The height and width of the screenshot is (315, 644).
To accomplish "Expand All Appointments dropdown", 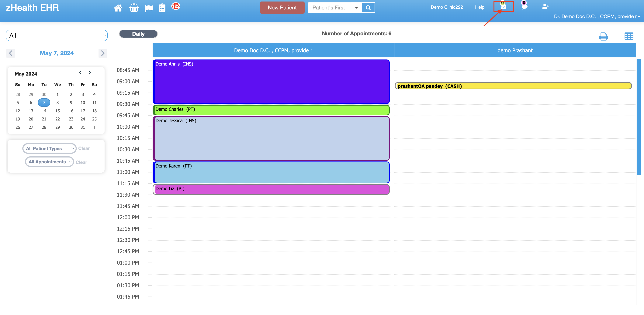I will pyautogui.click(x=50, y=162).
